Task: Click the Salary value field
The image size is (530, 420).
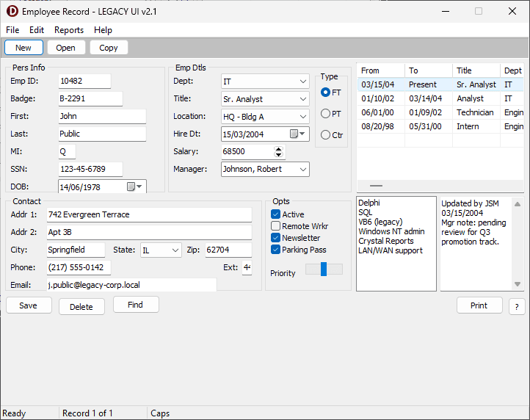Action: pos(247,151)
